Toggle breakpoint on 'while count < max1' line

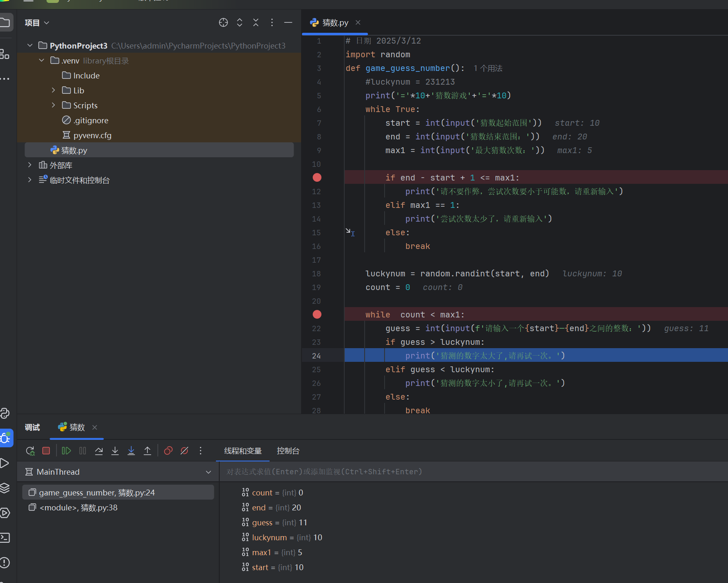point(317,315)
